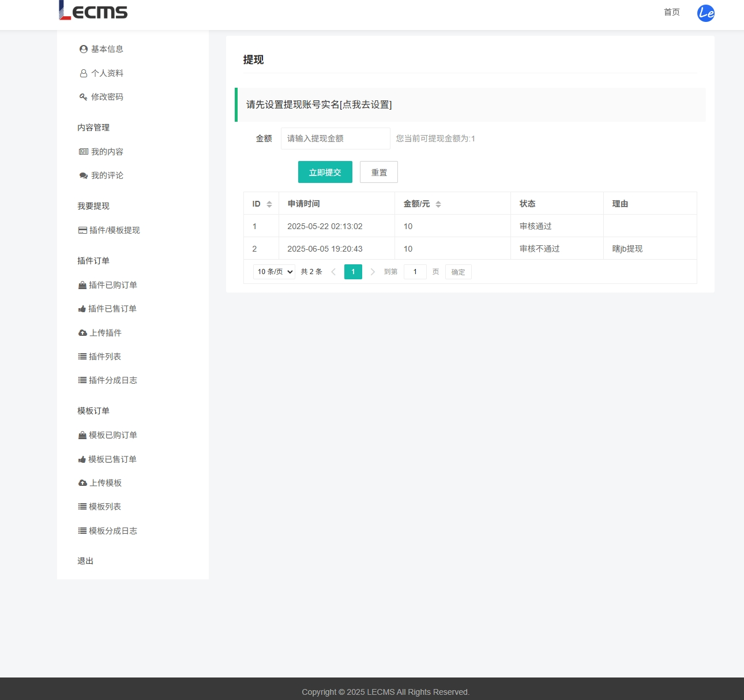
Task: Focus the jump-to-page number field
Action: pyautogui.click(x=415, y=272)
